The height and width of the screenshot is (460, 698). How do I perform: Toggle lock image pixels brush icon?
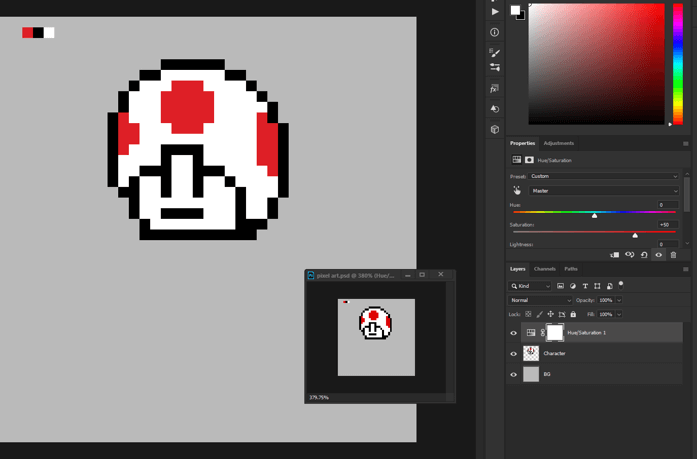coord(540,314)
